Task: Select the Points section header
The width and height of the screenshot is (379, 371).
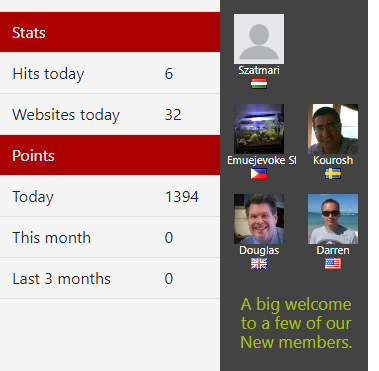Action: 110,155
